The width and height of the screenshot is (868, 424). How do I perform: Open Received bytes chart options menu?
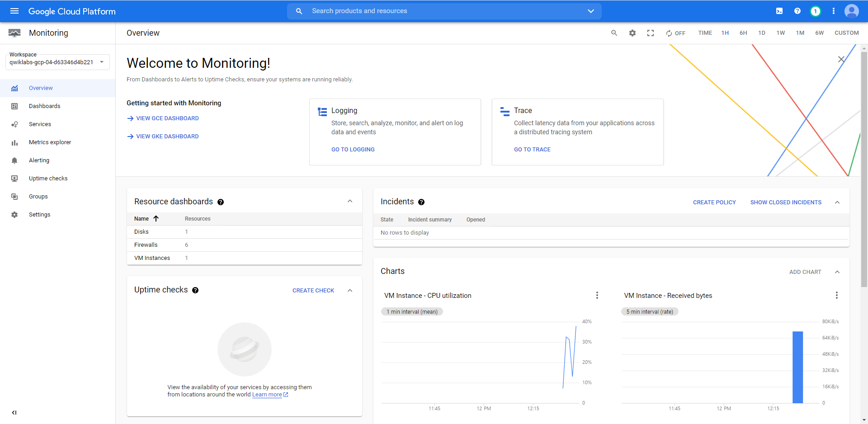pos(837,295)
